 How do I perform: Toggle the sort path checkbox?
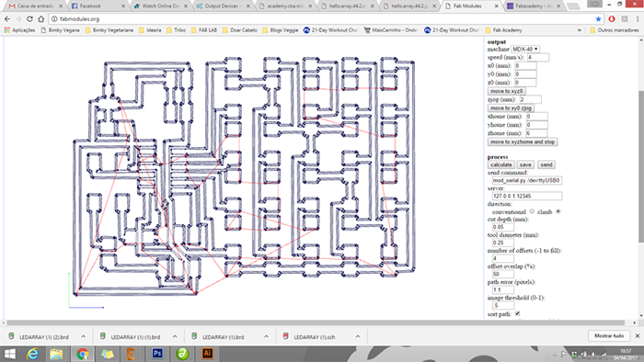pos(517,313)
